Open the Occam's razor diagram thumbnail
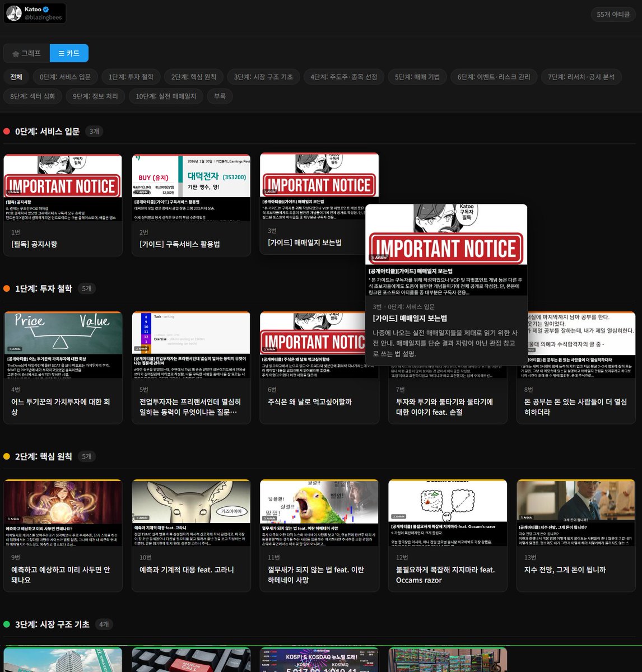The image size is (642, 672). [448, 513]
